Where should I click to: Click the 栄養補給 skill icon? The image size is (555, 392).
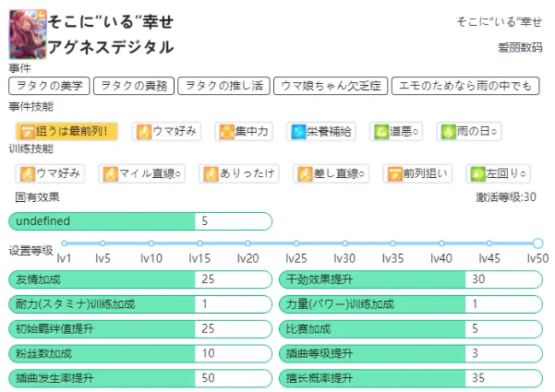297,131
